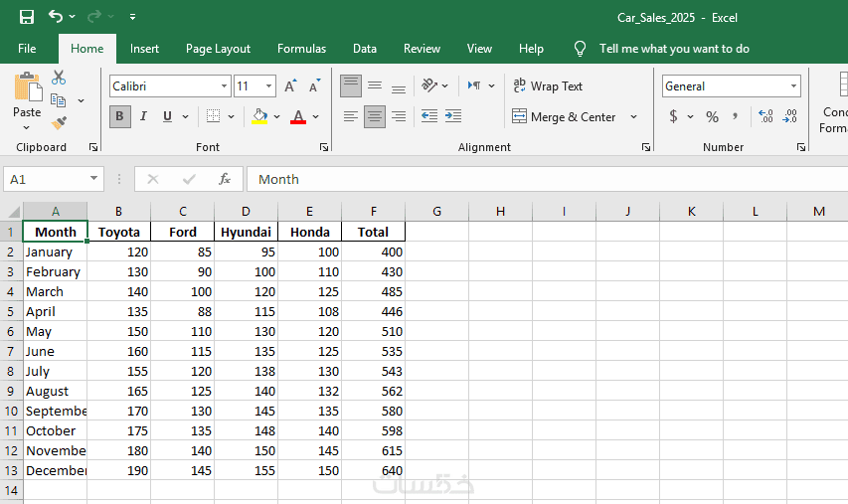Click the Copy icon
Image resolution: width=848 pixels, height=504 pixels.
[x=58, y=100]
